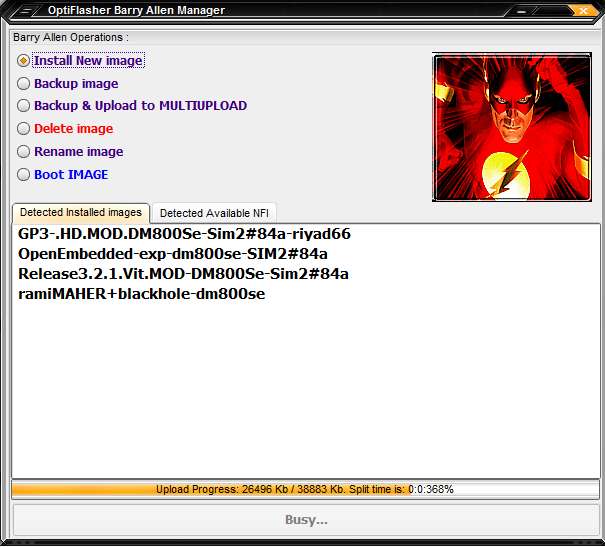Select the Install New image radio button

tap(23, 61)
